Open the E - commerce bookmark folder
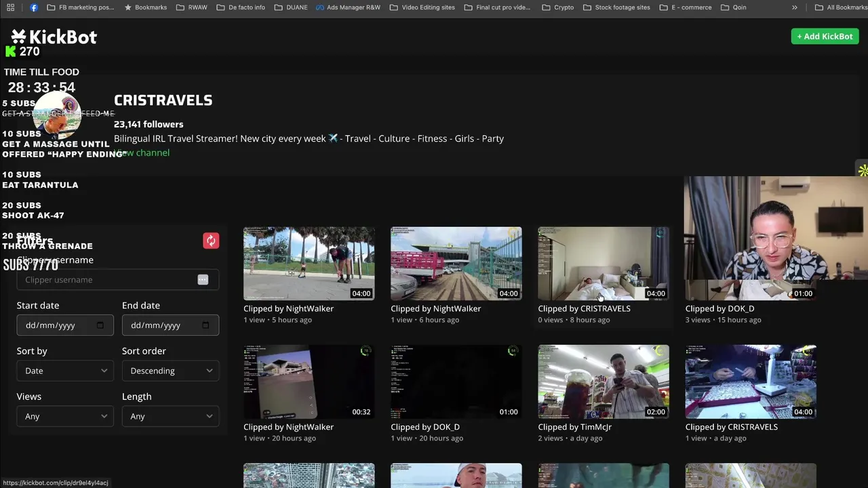Viewport: 868px width, 488px height. (686, 7)
